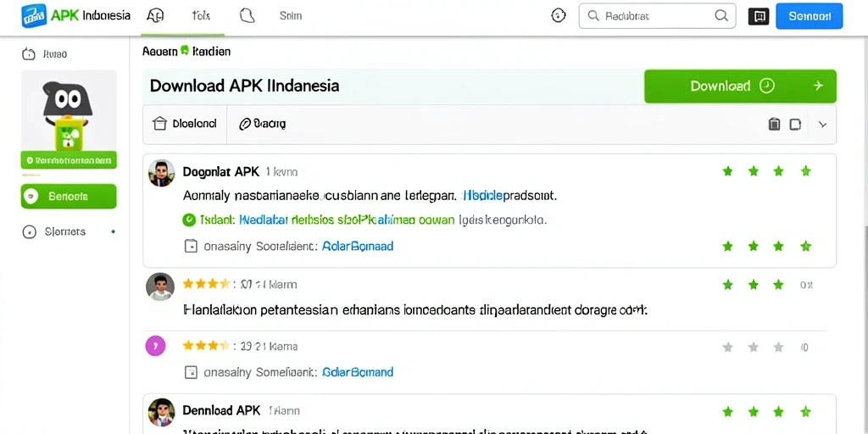The height and width of the screenshot is (434, 868).
Task: Click the green check icon in first review
Action: [189, 220]
